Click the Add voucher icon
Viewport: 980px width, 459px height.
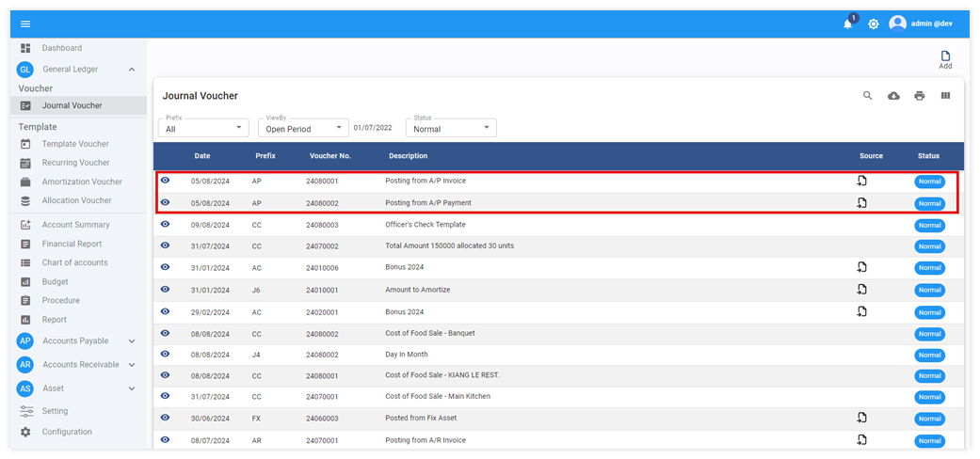(x=945, y=59)
